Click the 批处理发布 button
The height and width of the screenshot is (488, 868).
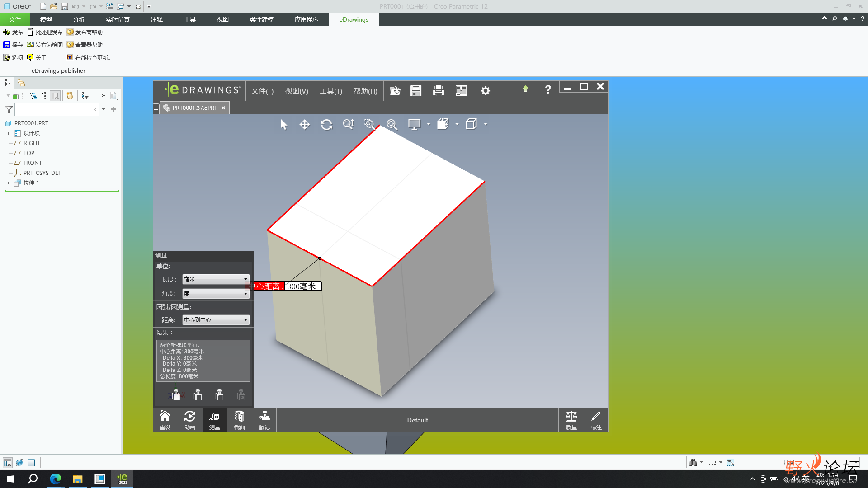coord(45,32)
